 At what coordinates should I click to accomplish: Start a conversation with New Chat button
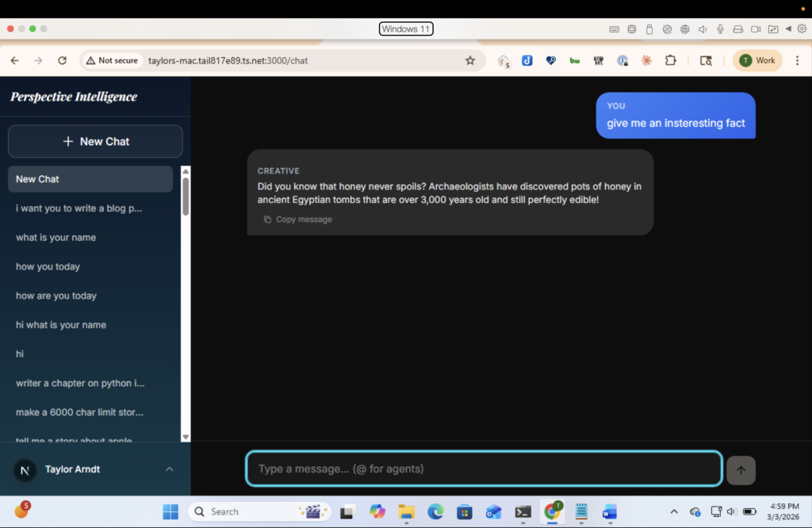click(x=95, y=141)
